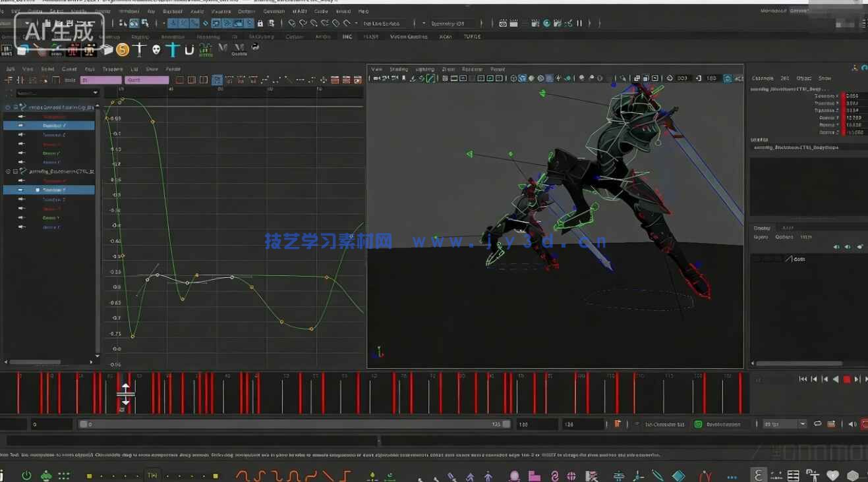Click the green power icon in bottom shelf

26,475
